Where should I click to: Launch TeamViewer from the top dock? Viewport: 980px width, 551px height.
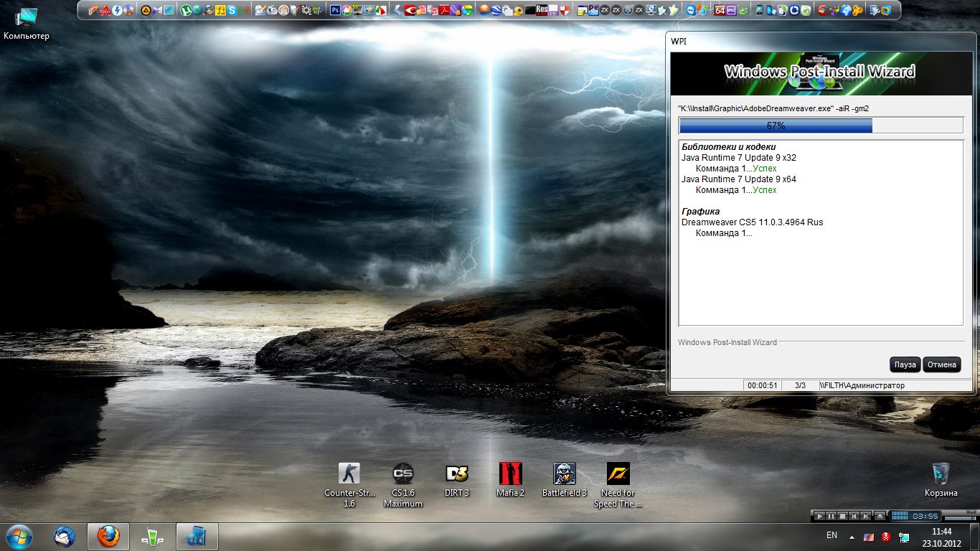pyautogui.click(x=690, y=10)
